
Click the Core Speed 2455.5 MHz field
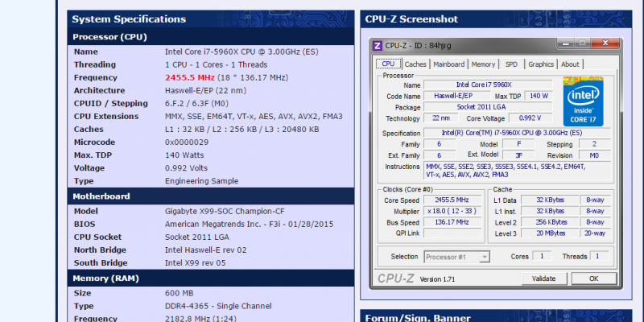tap(452, 200)
